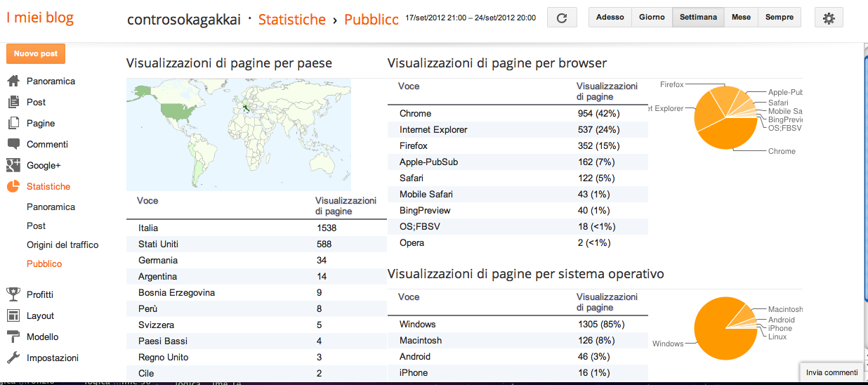Click the Impostazioni wrench icon
The height and width of the screenshot is (385, 868).
pyautogui.click(x=13, y=358)
